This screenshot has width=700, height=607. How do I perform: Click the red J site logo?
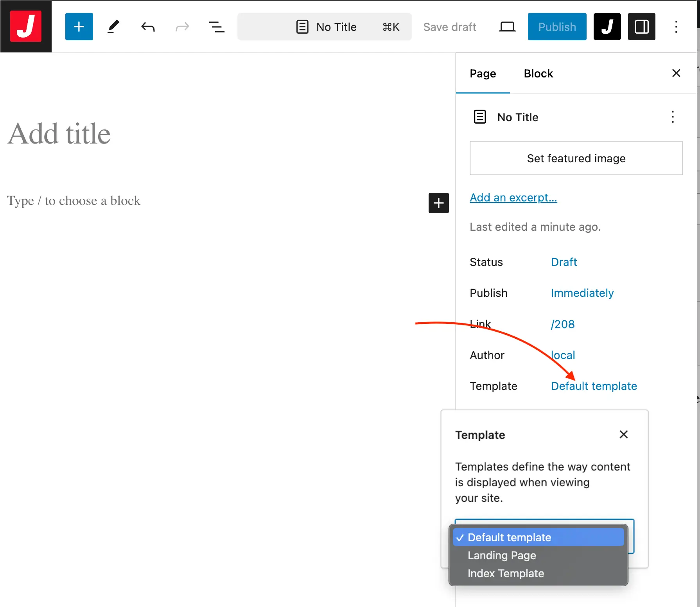26,26
